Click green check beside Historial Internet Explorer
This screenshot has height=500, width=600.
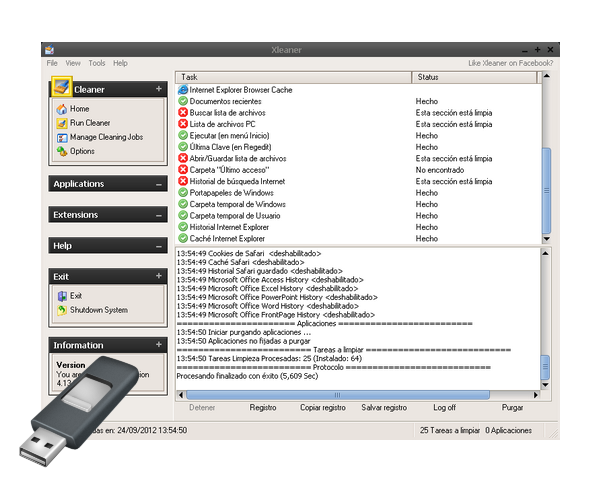(183, 227)
